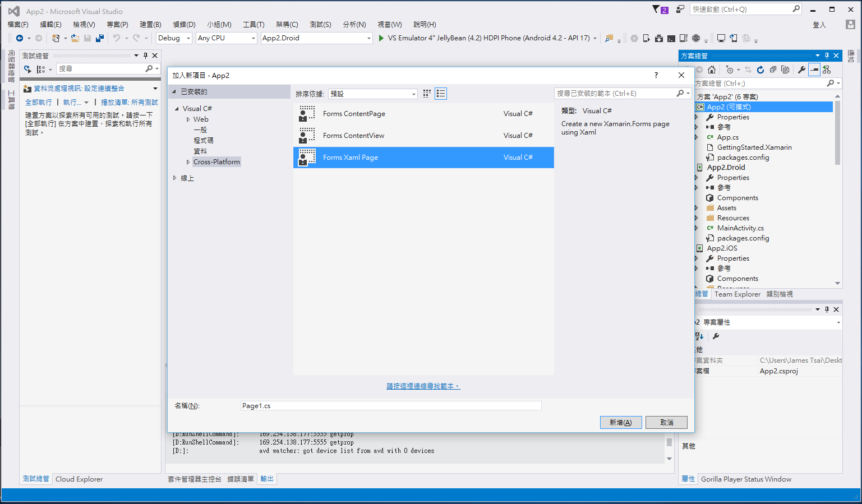Open the emulator device dropdown arrow
The image size is (862, 504).
point(595,38)
